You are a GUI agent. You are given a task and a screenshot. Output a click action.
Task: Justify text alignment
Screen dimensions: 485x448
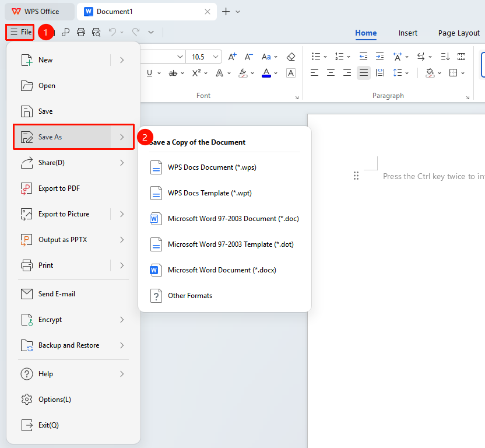point(364,73)
